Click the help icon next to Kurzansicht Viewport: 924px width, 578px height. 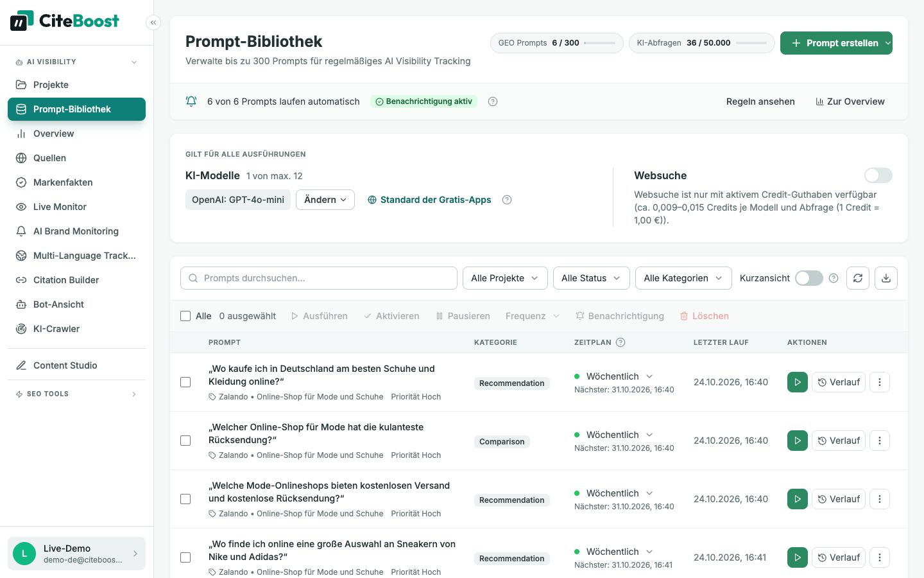click(834, 278)
